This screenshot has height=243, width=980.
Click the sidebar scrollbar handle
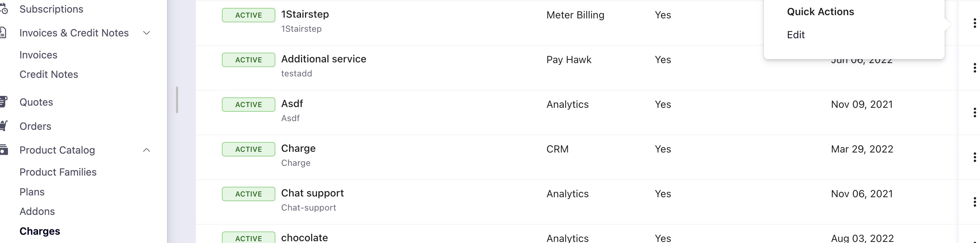pyautogui.click(x=177, y=100)
